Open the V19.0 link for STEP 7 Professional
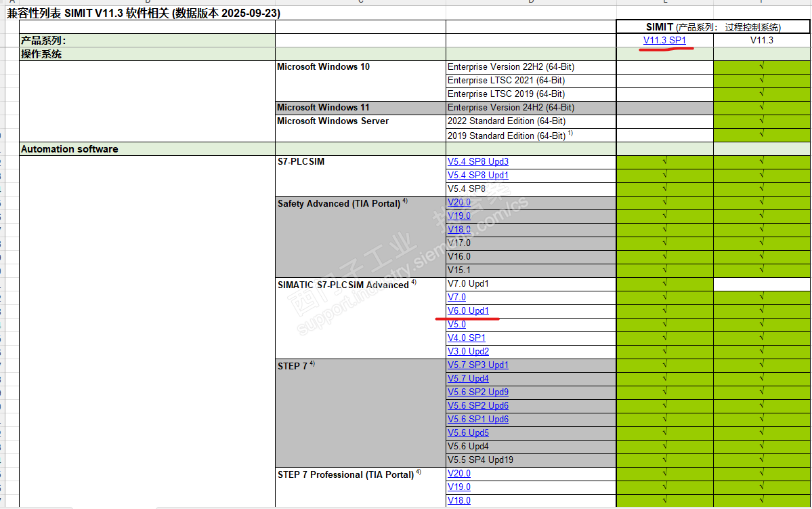Image resolution: width=812 pixels, height=509 pixels. point(458,487)
